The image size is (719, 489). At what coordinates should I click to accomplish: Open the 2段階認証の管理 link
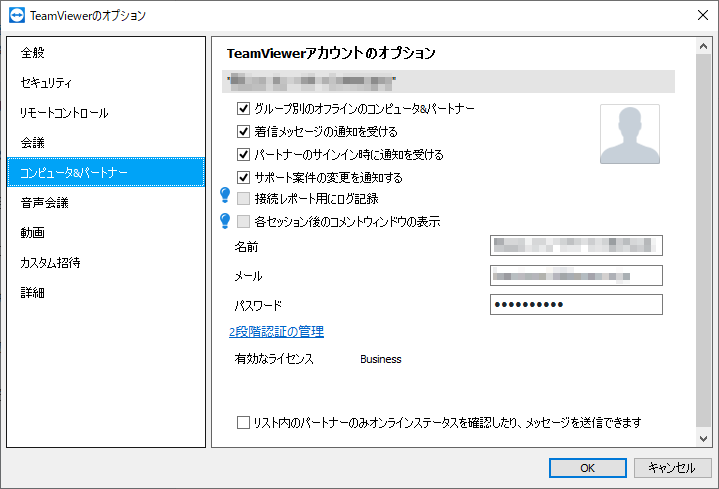pyautogui.click(x=277, y=332)
